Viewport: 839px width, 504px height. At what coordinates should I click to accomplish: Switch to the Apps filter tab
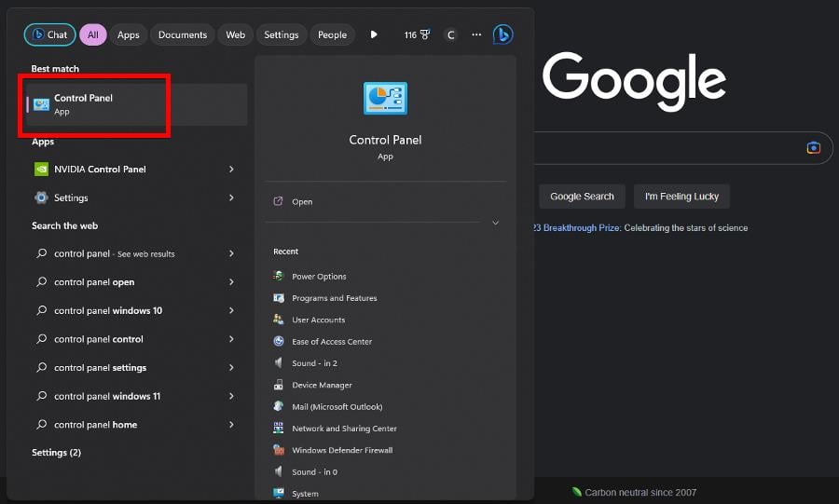pyautogui.click(x=129, y=34)
